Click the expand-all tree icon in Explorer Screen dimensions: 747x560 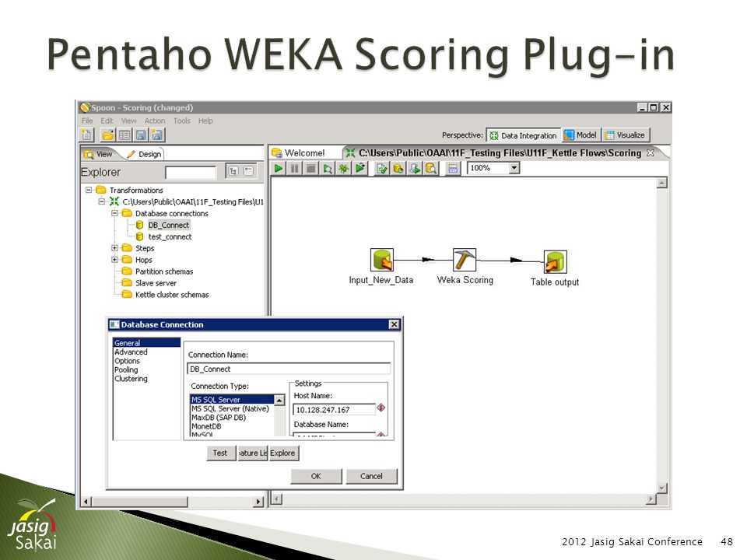(x=233, y=171)
